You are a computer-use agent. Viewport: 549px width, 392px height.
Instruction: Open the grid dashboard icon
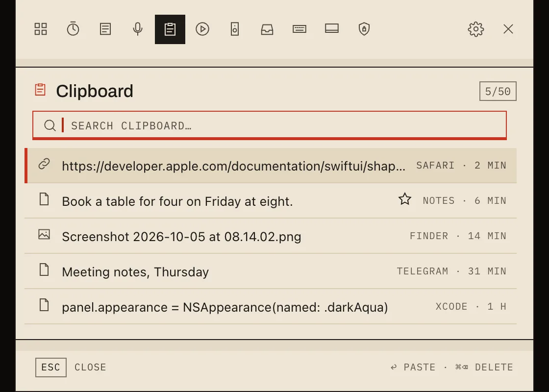pos(41,29)
